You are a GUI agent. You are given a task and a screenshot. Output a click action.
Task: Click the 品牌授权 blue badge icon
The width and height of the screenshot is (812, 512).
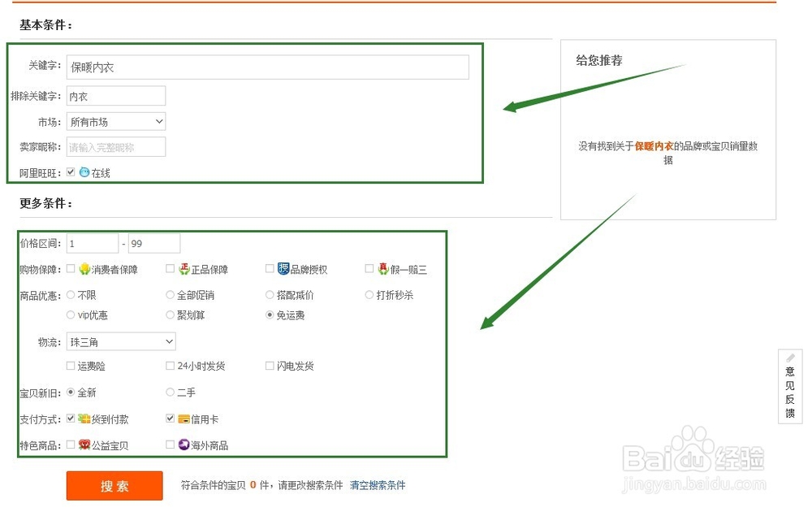(x=282, y=268)
